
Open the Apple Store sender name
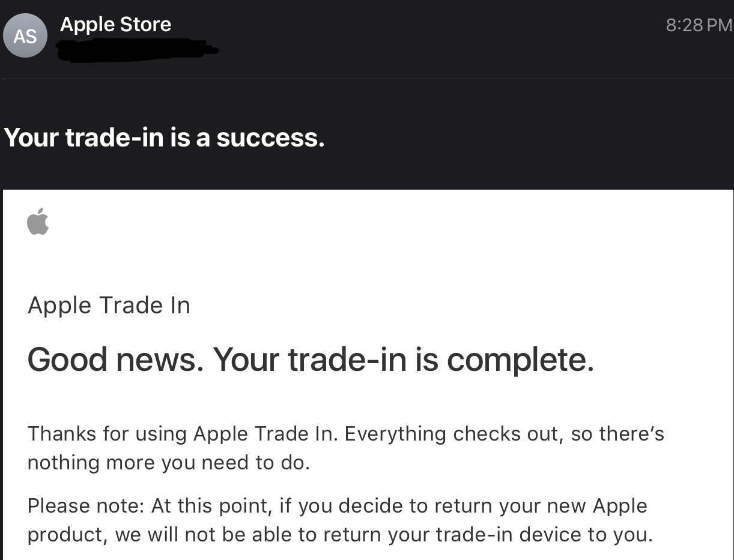pos(115,24)
